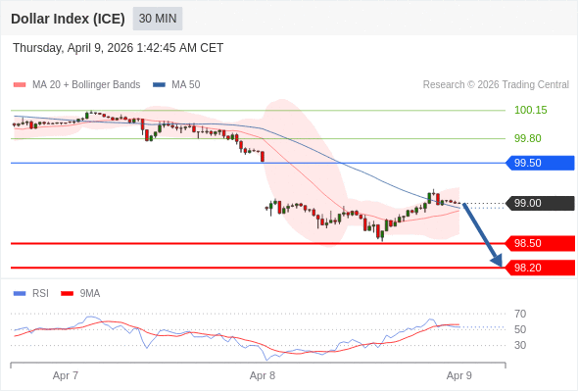Viewport: 578px width, 392px height.
Task: Click the blue MA 50 legend swatch
Action: (x=159, y=85)
